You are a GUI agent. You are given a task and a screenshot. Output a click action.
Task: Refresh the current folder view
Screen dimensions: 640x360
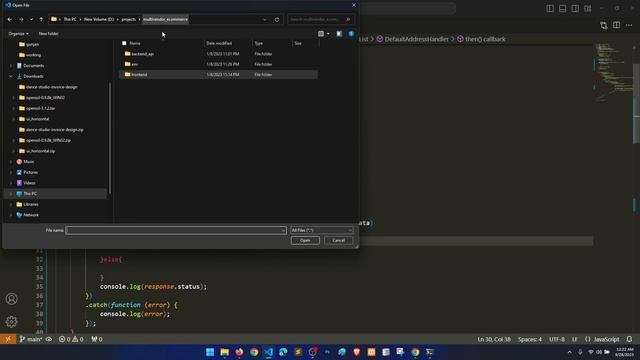(277, 20)
